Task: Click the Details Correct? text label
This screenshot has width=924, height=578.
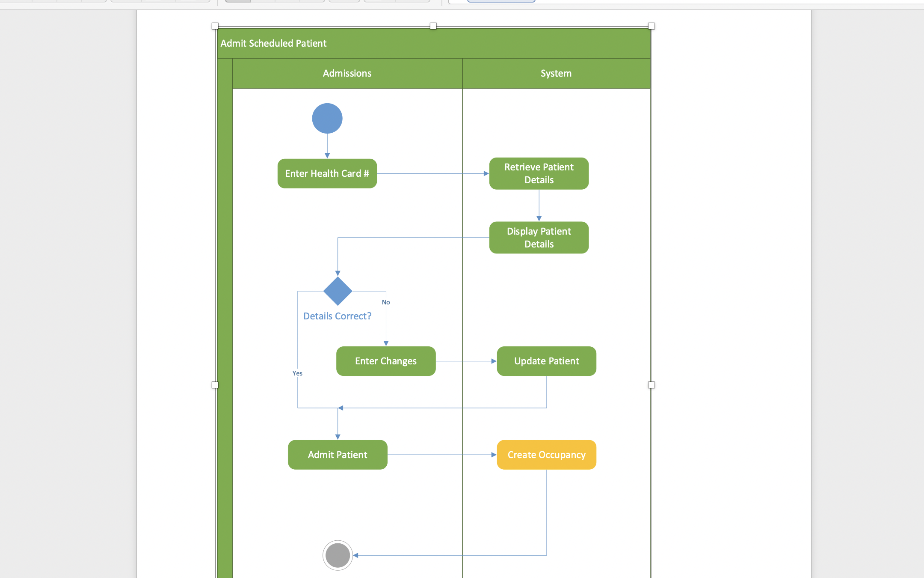Action: 338,316
